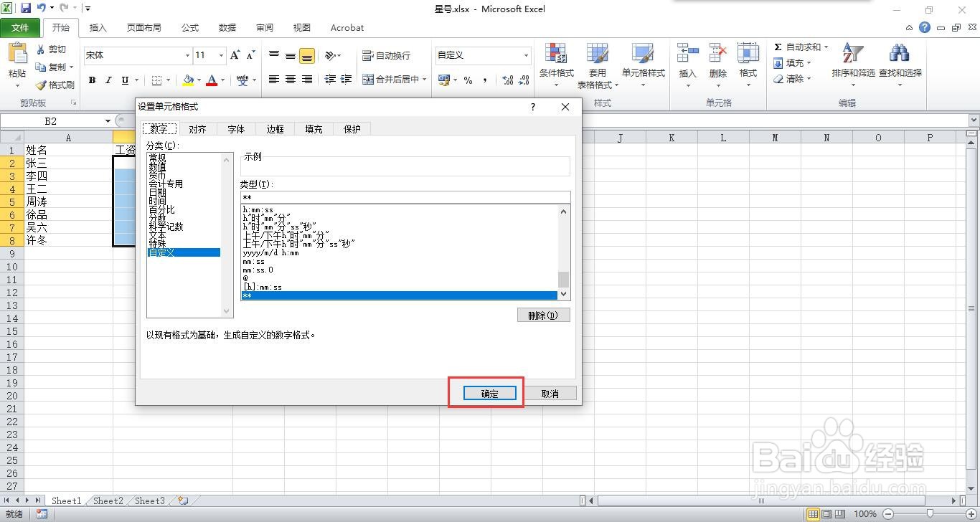Open the Alignment (对齐) dialog tab
Image resolution: width=980 pixels, height=522 pixels.
point(197,129)
